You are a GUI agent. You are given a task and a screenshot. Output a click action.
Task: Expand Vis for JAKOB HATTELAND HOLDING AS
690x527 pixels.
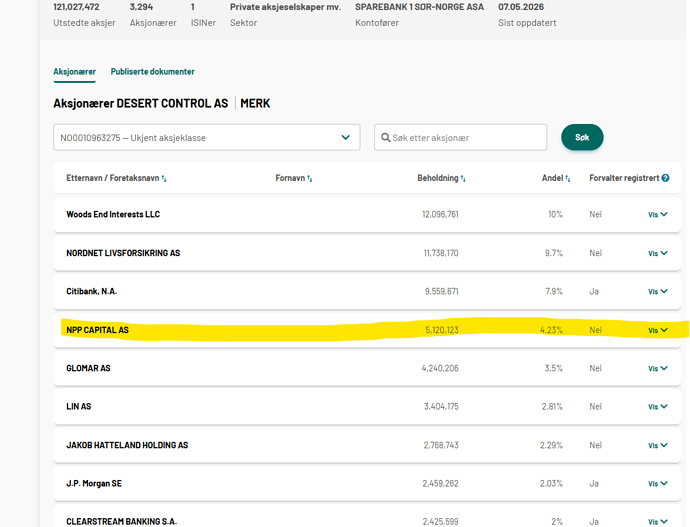tap(658, 446)
